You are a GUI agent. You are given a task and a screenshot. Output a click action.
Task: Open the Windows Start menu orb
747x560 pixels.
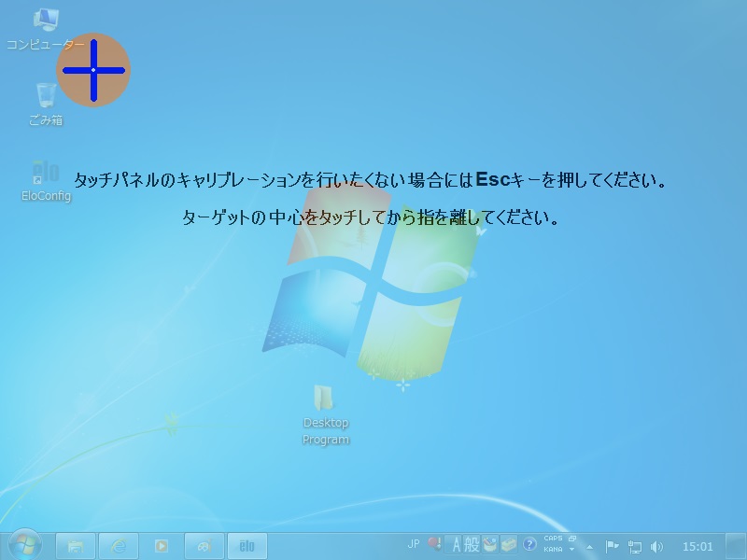tap(24, 545)
